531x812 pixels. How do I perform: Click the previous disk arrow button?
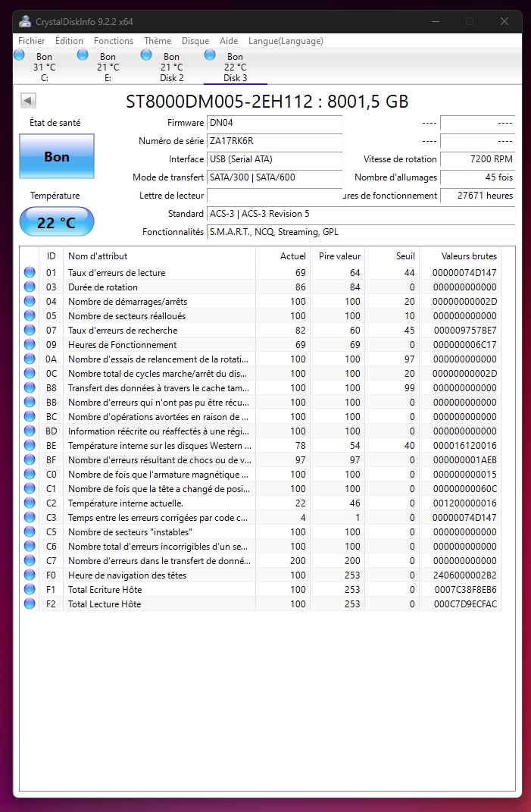28,100
